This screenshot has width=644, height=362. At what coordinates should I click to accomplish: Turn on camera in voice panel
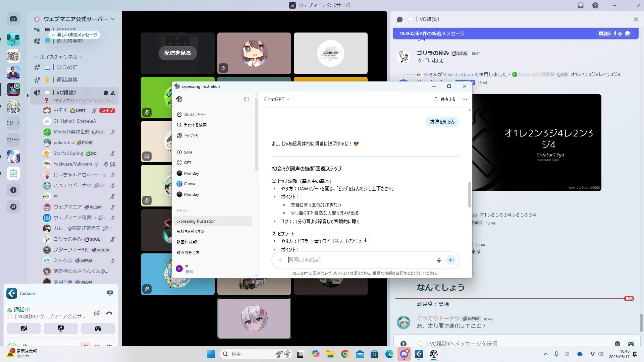[23, 328]
